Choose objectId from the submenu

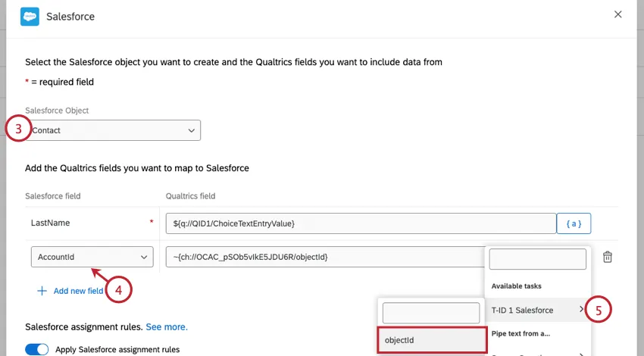pyautogui.click(x=431, y=341)
